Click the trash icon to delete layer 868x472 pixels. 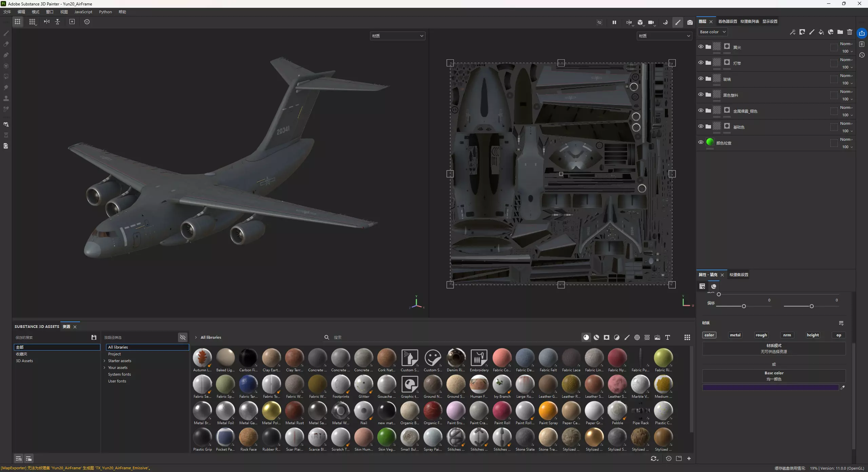pyautogui.click(x=849, y=32)
